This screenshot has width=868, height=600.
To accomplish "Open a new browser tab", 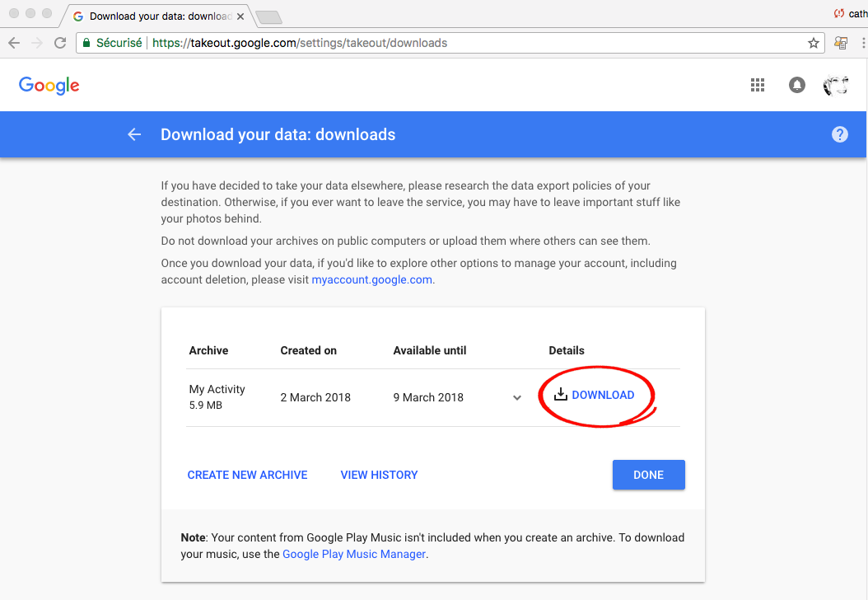I will [269, 17].
